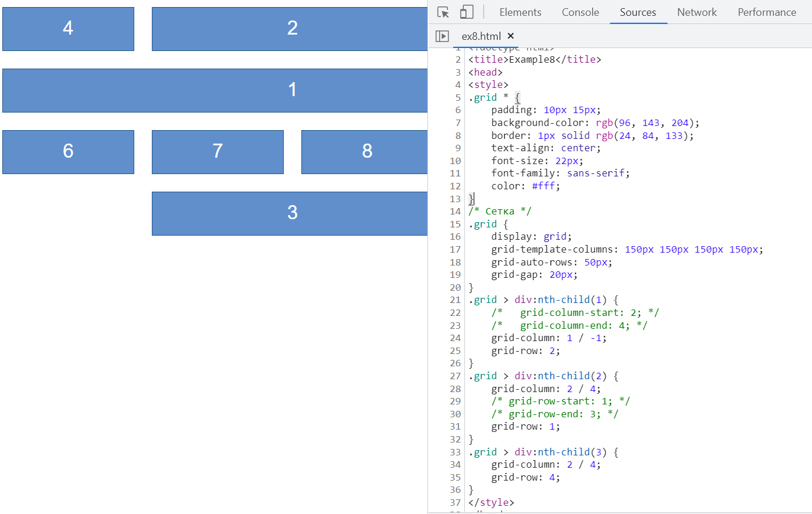Switch to the Elements tab

tap(520, 12)
